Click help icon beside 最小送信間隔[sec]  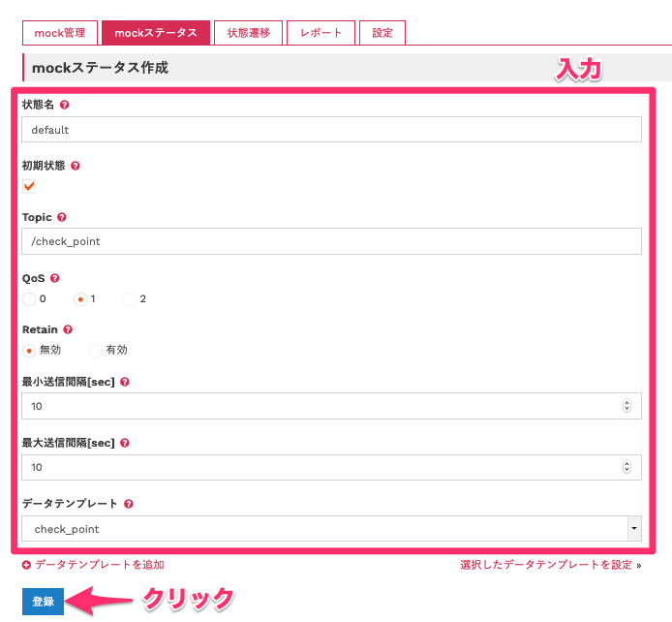(125, 382)
